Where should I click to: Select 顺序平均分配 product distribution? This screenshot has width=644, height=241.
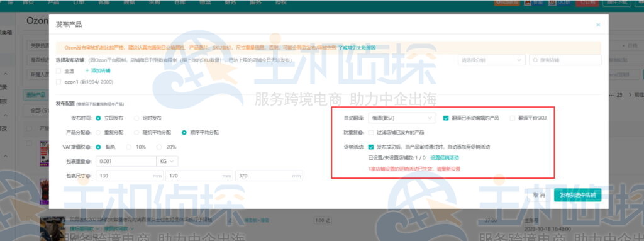coord(184,132)
